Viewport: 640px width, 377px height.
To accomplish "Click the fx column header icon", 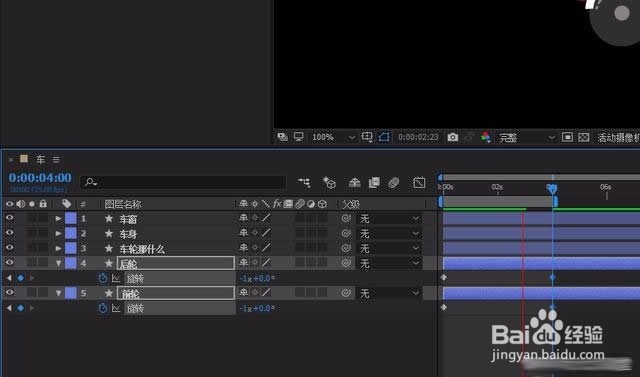I will pyautogui.click(x=277, y=204).
